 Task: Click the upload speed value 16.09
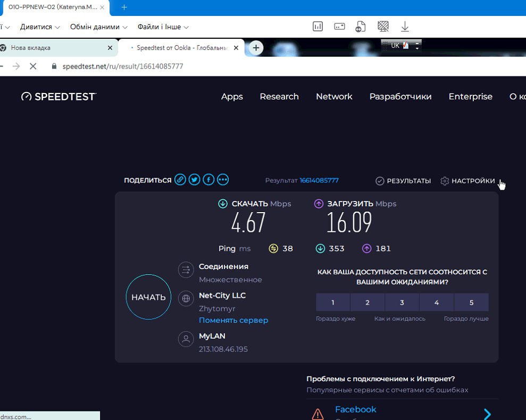point(349,222)
